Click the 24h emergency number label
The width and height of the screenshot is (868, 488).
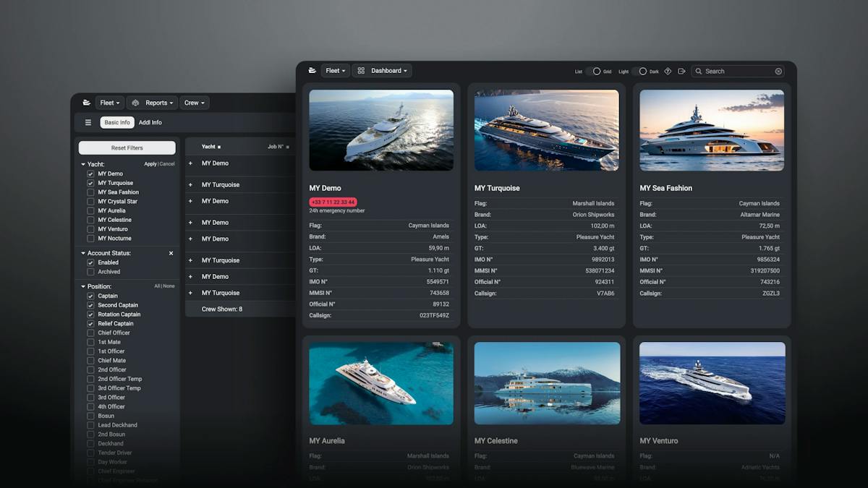pyautogui.click(x=337, y=211)
